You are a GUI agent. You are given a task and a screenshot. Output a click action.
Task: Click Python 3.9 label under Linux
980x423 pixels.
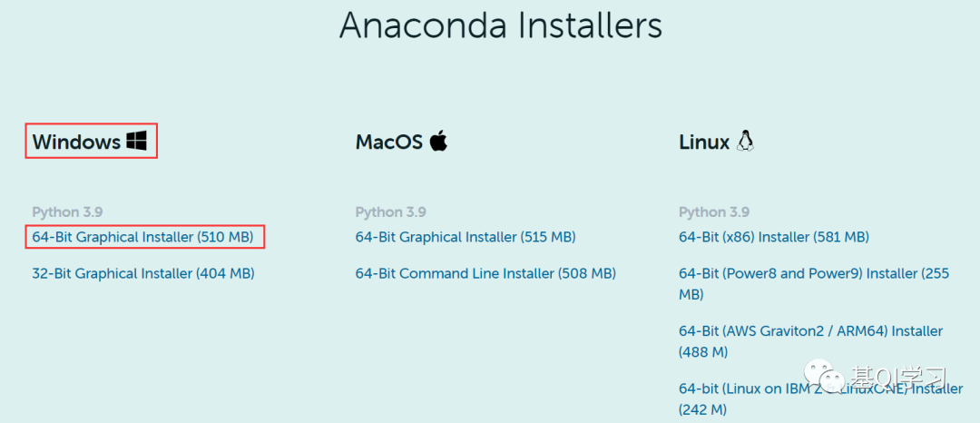pyautogui.click(x=714, y=212)
